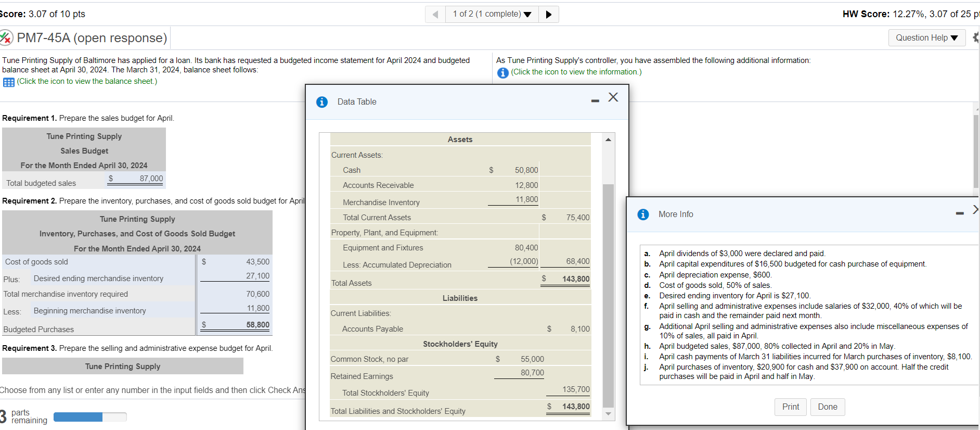Click the Data Table scroll up arrow
The width and height of the screenshot is (980, 430).
[608, 140]
